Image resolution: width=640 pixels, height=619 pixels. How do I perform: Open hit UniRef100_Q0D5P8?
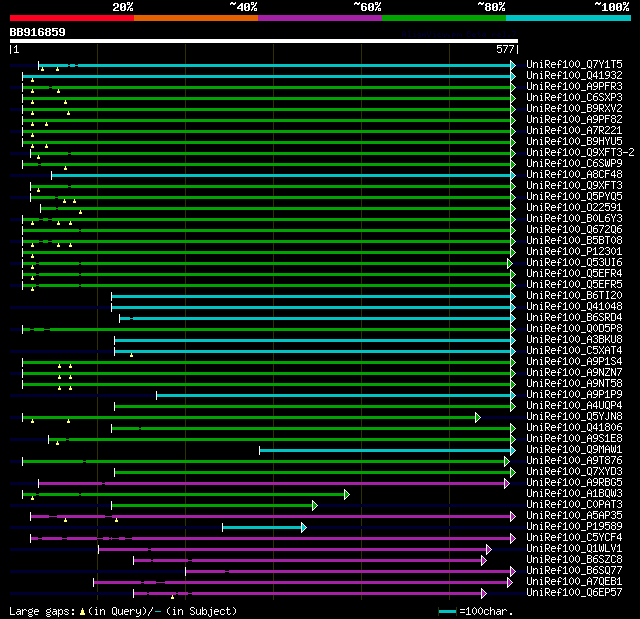pyautogui.click(x=574, y=329)
